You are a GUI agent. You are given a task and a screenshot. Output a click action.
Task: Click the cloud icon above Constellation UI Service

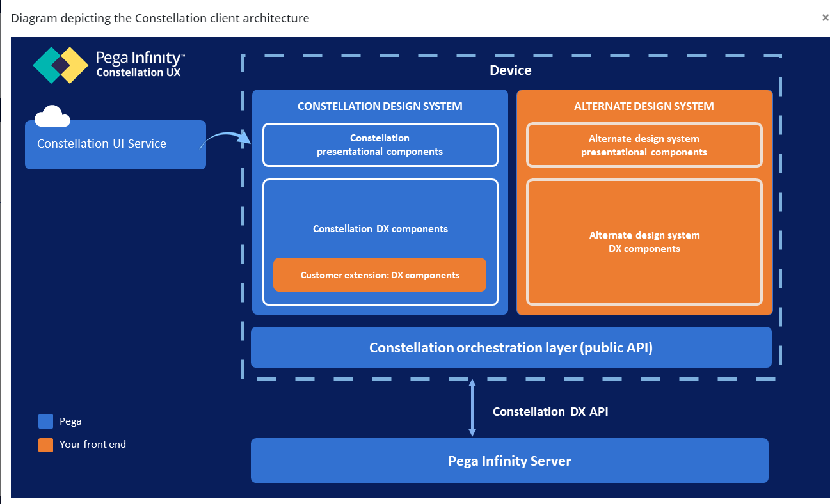tap(52, 116)
